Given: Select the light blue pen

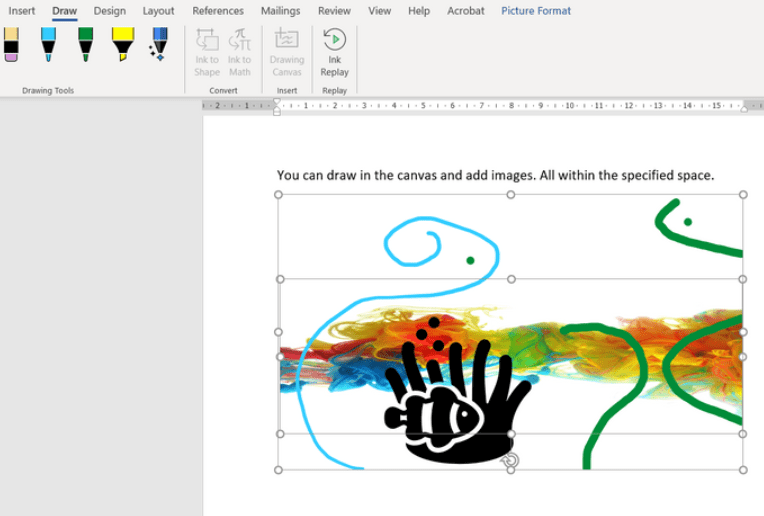Looking at the screenshot, I should tap(48, 45).
